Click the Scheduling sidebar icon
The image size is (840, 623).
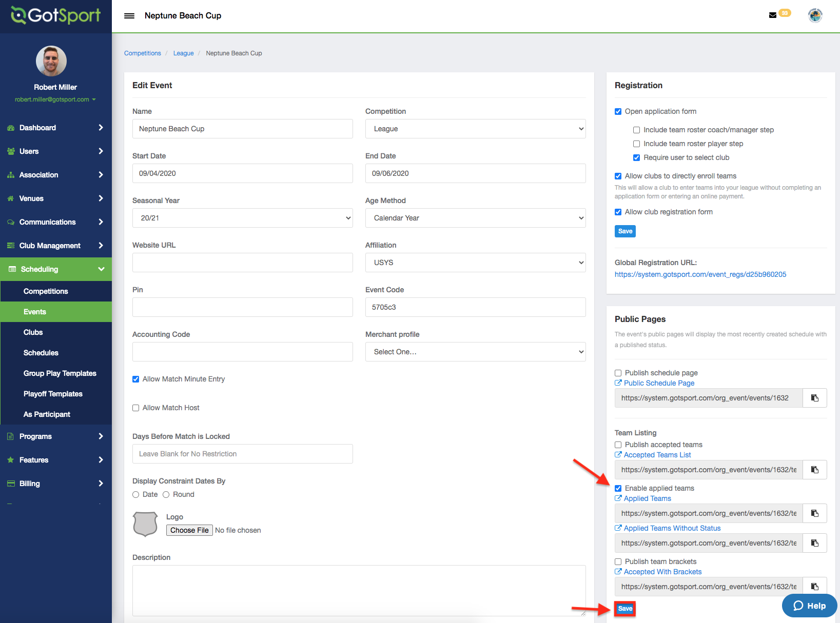pos(12,269)
